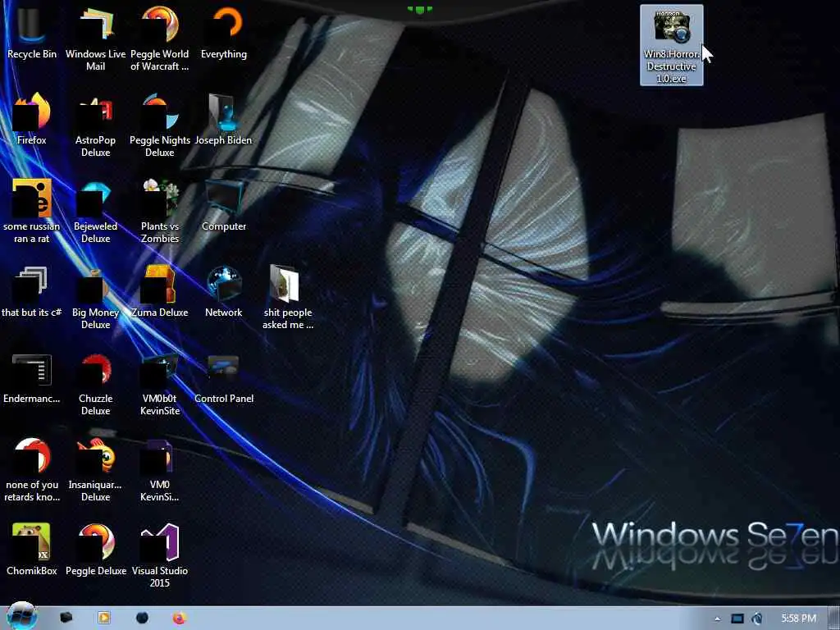
Task: Open the Joseph Biden user folder
Action: pos(223,118)
